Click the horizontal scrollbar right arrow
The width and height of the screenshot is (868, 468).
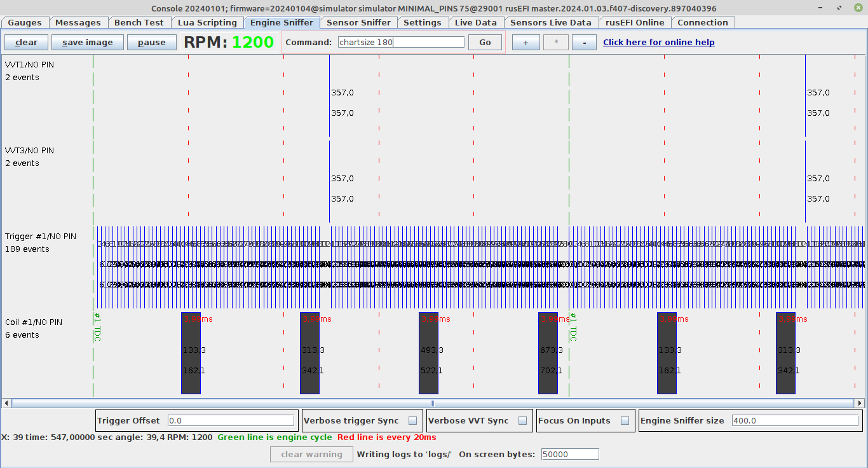pyautogui.click(x=860, y=403)
